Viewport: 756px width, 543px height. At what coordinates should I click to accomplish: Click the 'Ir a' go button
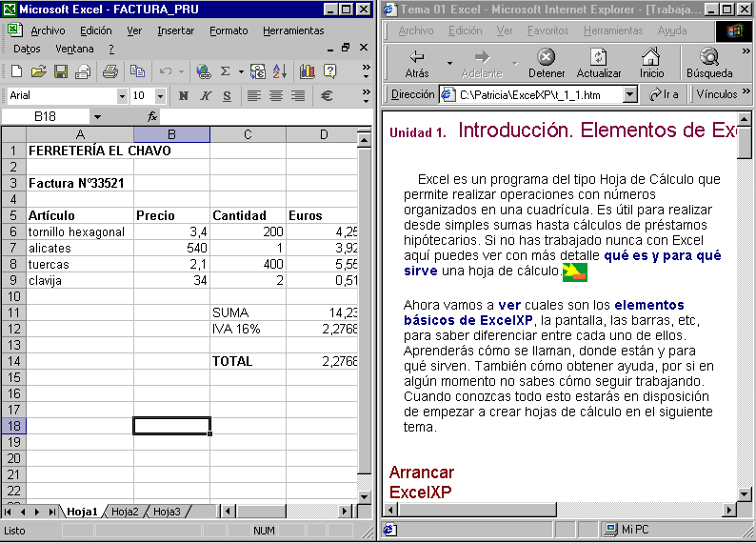(664, 94)
